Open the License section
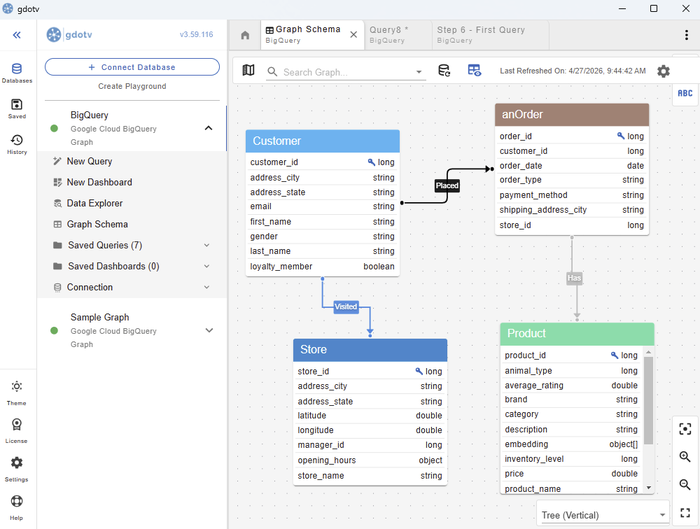 coord(17,431)
